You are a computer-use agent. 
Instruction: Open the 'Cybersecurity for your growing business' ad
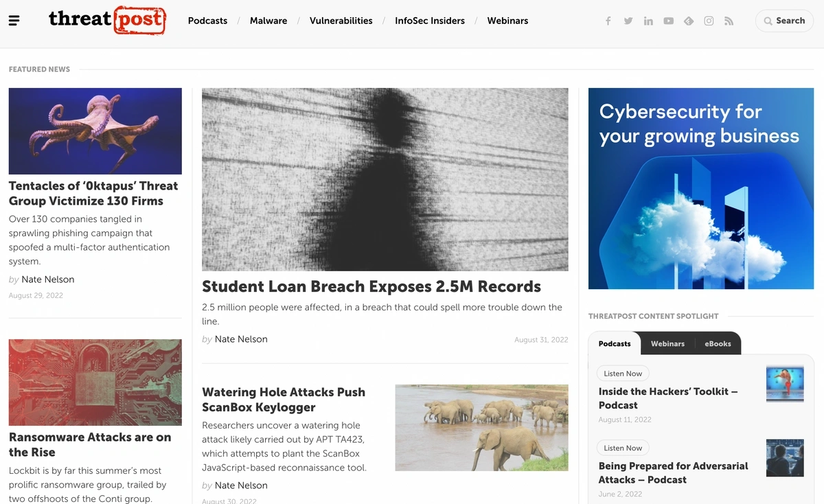coord(701,188)
